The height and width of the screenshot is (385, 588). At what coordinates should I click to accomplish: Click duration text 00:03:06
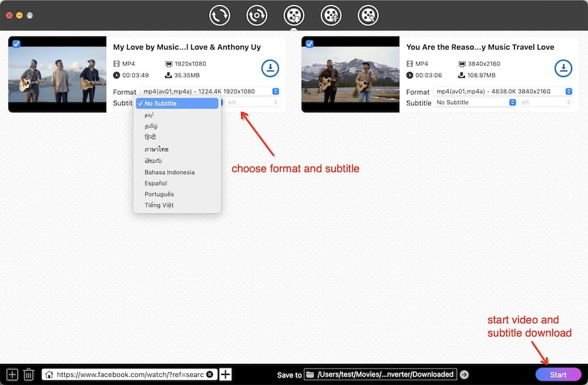(429, 75)
